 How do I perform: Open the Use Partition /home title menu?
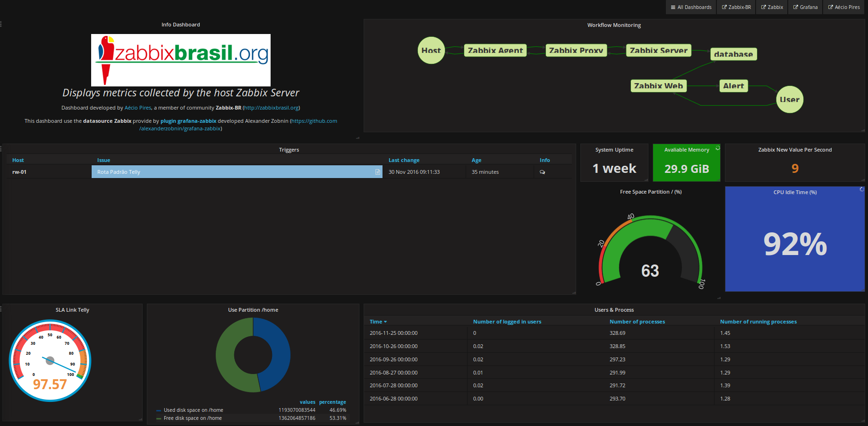(x=253, y=310)
